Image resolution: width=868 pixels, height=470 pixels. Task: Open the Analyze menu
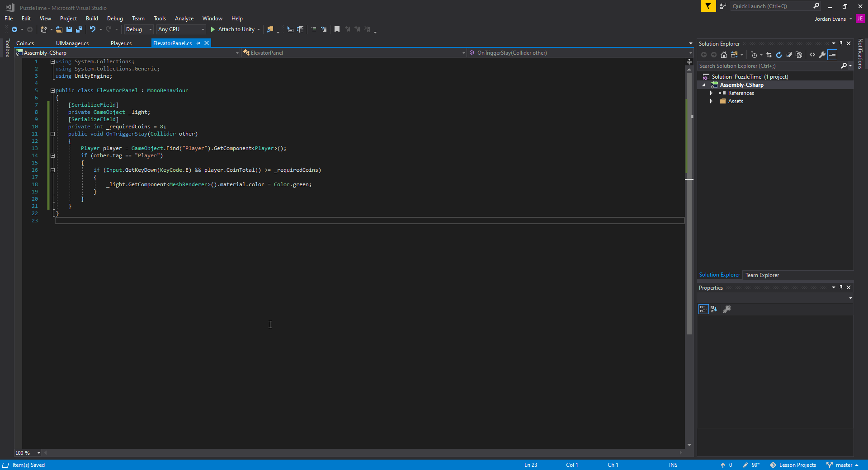[x=184, y=18]
